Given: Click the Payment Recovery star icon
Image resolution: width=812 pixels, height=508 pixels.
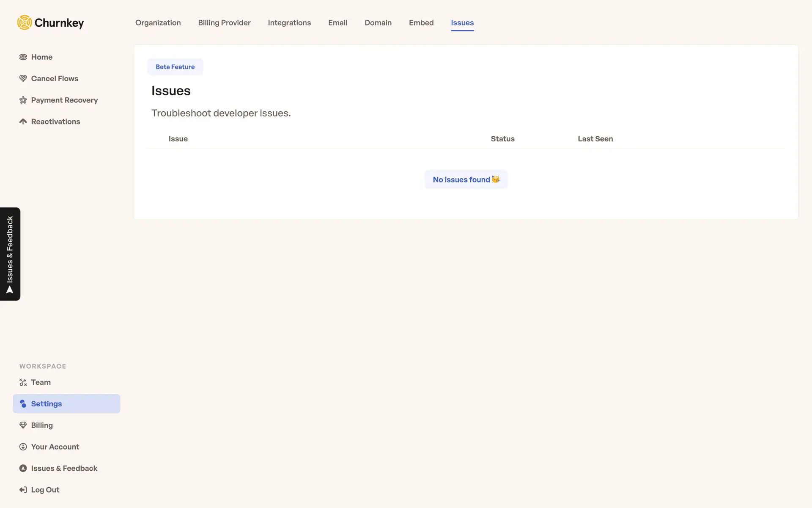Looking at the screenshot, I should tap(23, 100).
